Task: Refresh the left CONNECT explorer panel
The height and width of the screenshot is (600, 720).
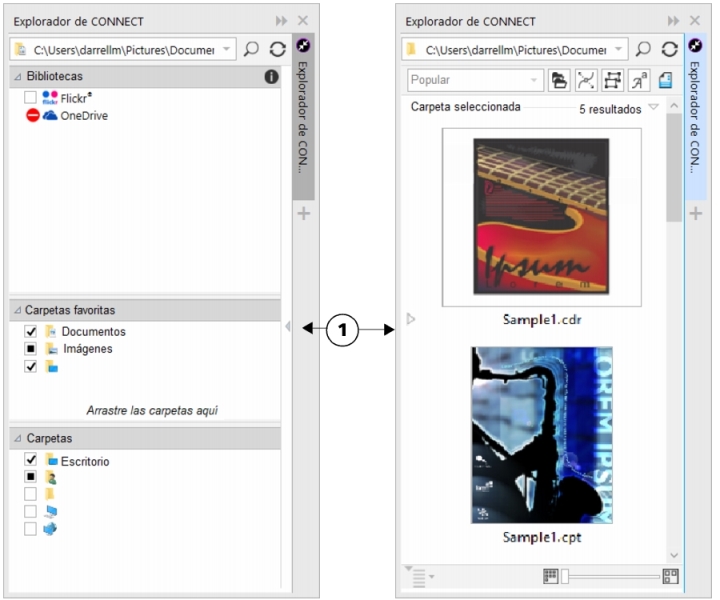Action: pyautogui.click(x=277, y=49)
